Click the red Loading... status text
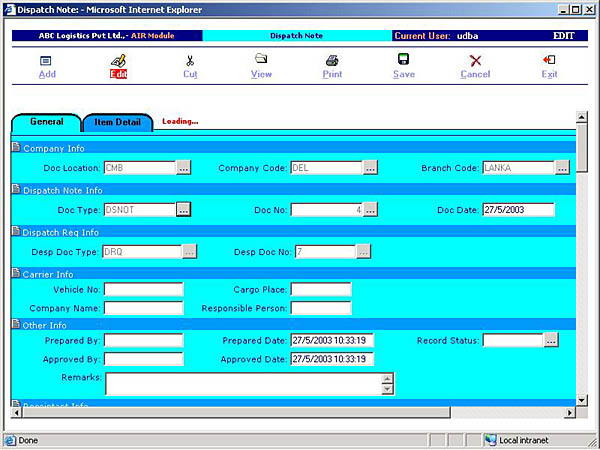Screen dimensions: 600x450 tap(180, 122)
